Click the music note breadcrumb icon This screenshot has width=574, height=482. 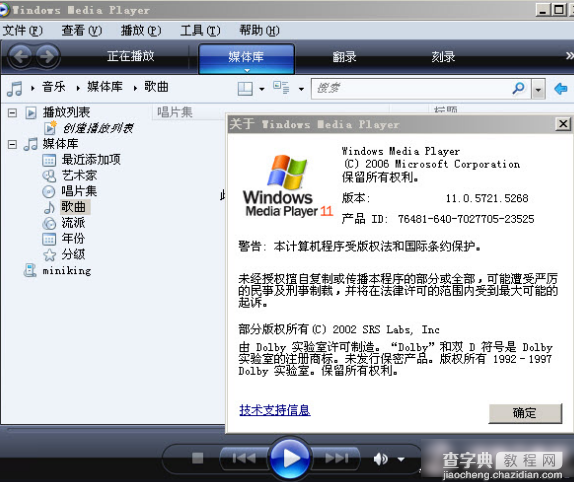pos(15,88)
